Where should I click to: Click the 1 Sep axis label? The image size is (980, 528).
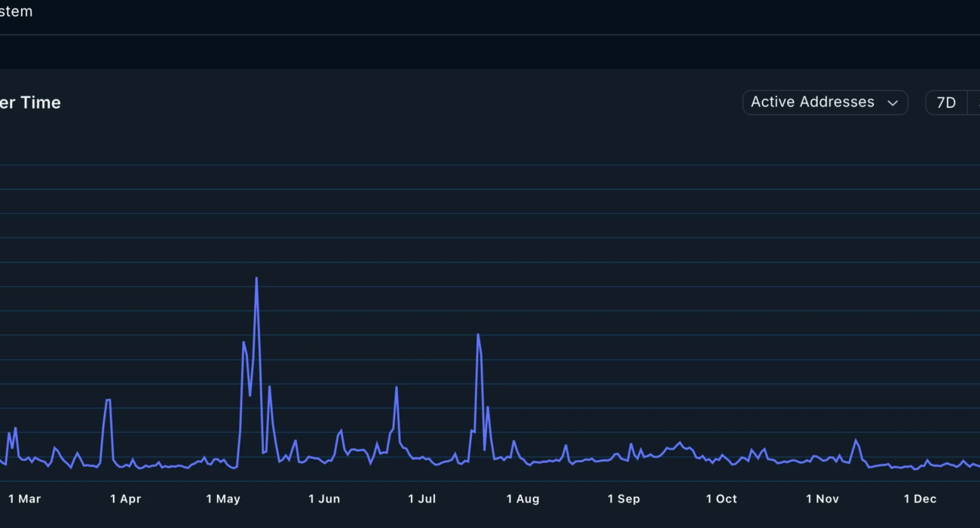623,499
